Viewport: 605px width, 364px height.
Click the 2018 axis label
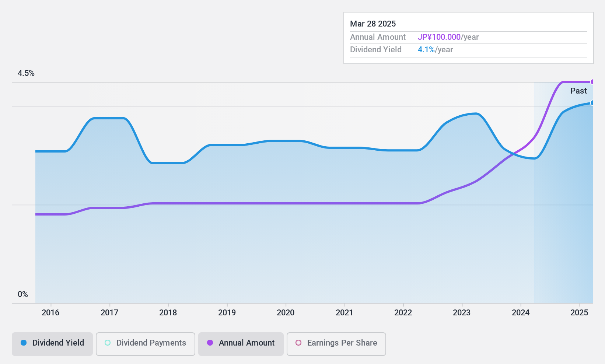[168, 312]
